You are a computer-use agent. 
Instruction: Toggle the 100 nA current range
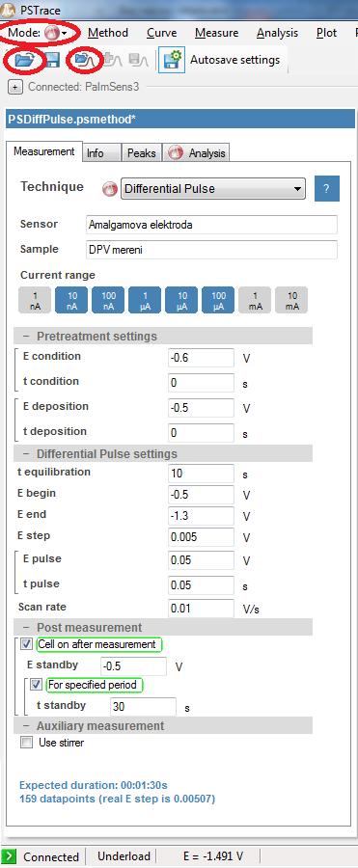pyautogui.click(x=107, y=300)
